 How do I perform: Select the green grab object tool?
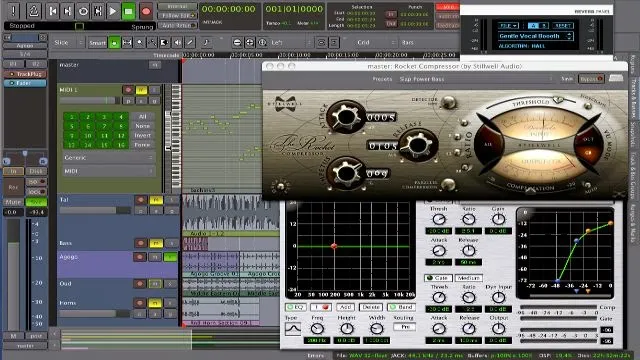tap(114, 42)
